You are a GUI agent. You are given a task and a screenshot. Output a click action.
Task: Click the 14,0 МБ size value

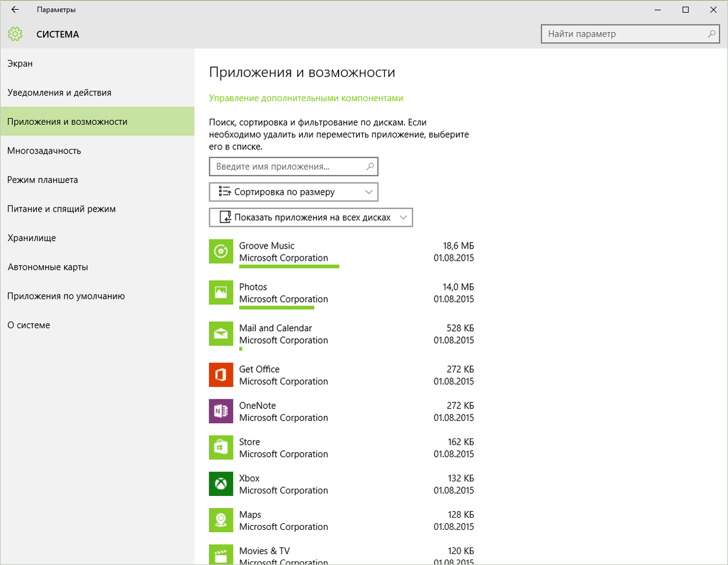(x=459, y=287)
